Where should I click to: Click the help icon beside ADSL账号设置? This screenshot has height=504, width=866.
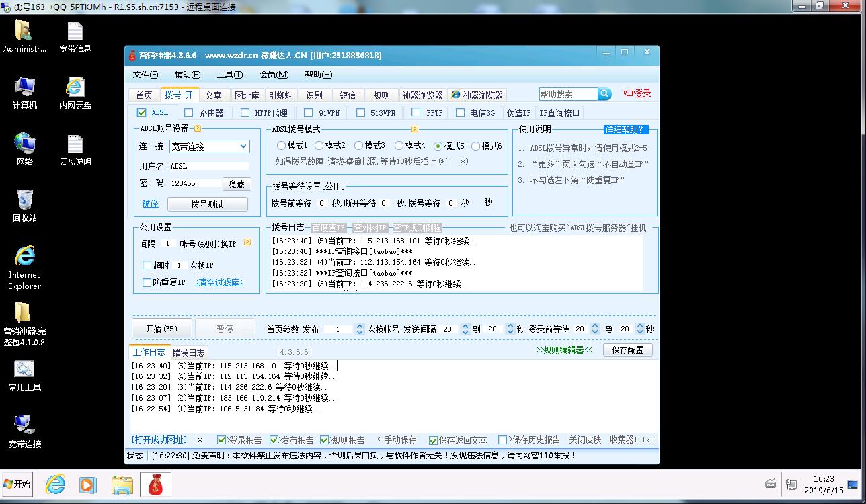198,129
